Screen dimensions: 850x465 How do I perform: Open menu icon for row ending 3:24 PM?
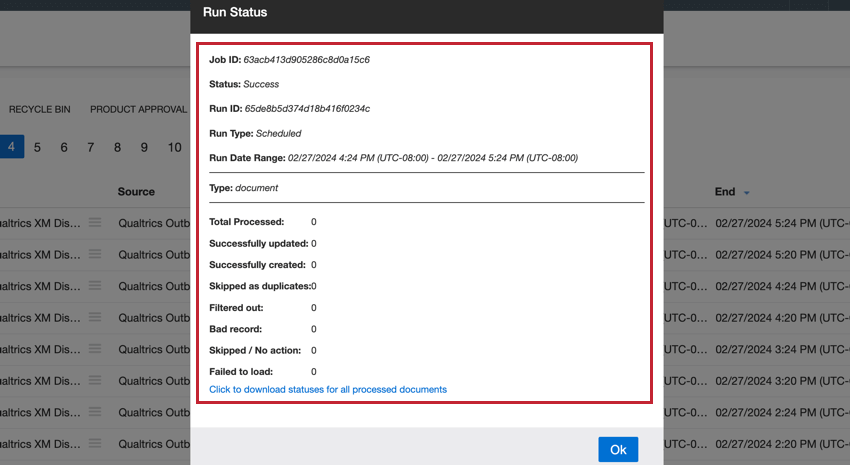point(94,351)
